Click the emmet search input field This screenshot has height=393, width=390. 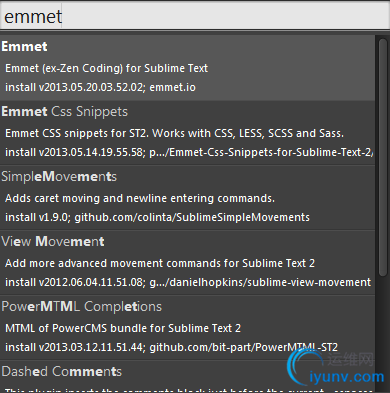coord(195,17)
